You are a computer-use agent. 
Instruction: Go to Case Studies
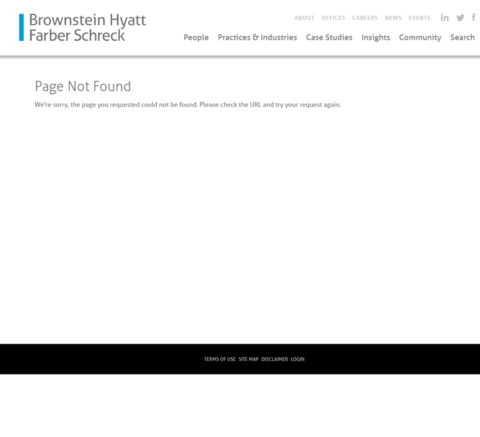coord(329,37)
